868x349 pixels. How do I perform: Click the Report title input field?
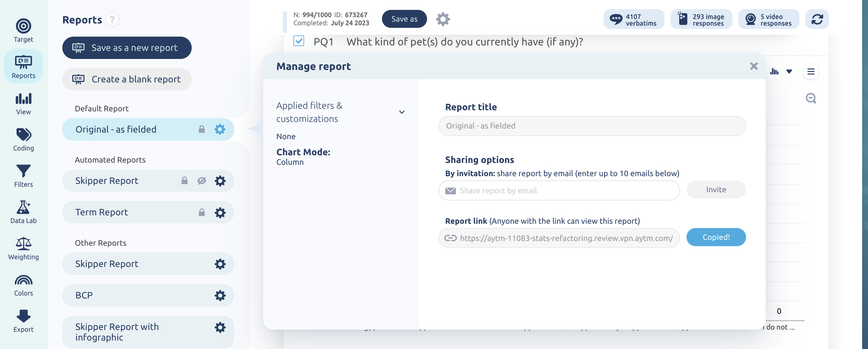(x=592, y=126)
